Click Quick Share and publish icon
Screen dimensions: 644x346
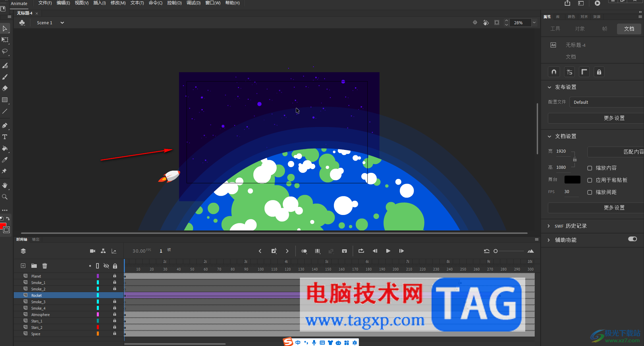point(567,3)
